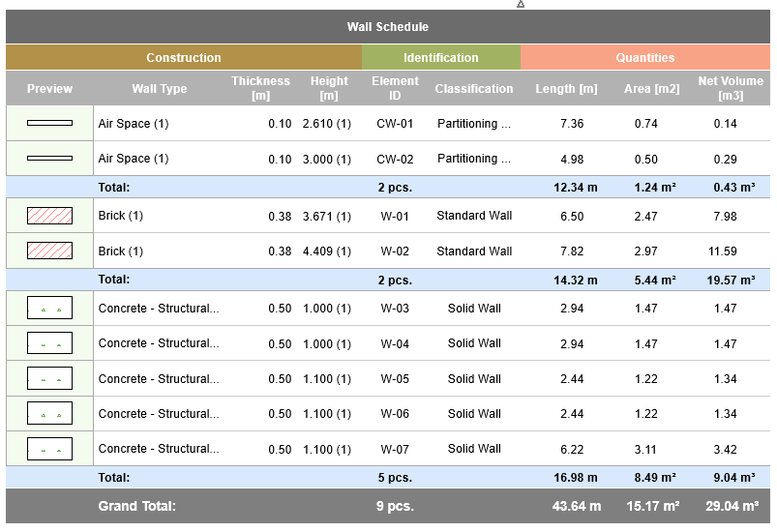Viewport: 777px width, 532px height.
Task: Click the Identification group header
Action: pos(441,58)
